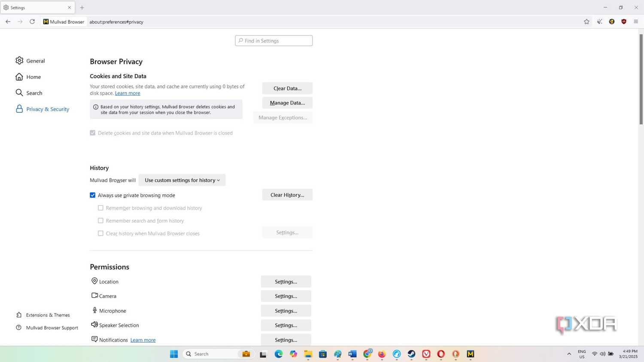Click the Camera permission icon
The height and width of the screenshot is (362, 644).
[x=94, y=296]
